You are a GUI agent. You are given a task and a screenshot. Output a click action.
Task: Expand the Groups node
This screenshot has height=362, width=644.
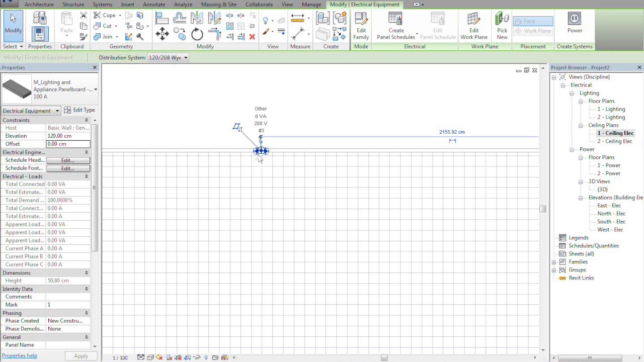coord(554,270)
